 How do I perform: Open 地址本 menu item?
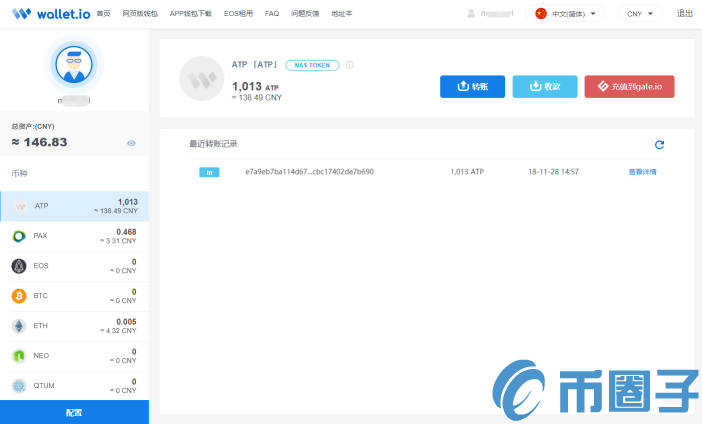click(342, 14)
